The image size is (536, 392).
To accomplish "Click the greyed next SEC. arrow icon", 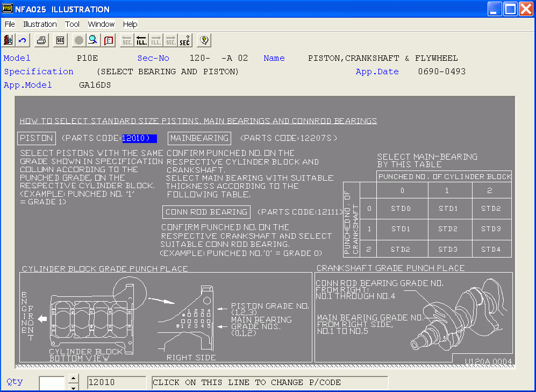I will click(x=170, y=40).
